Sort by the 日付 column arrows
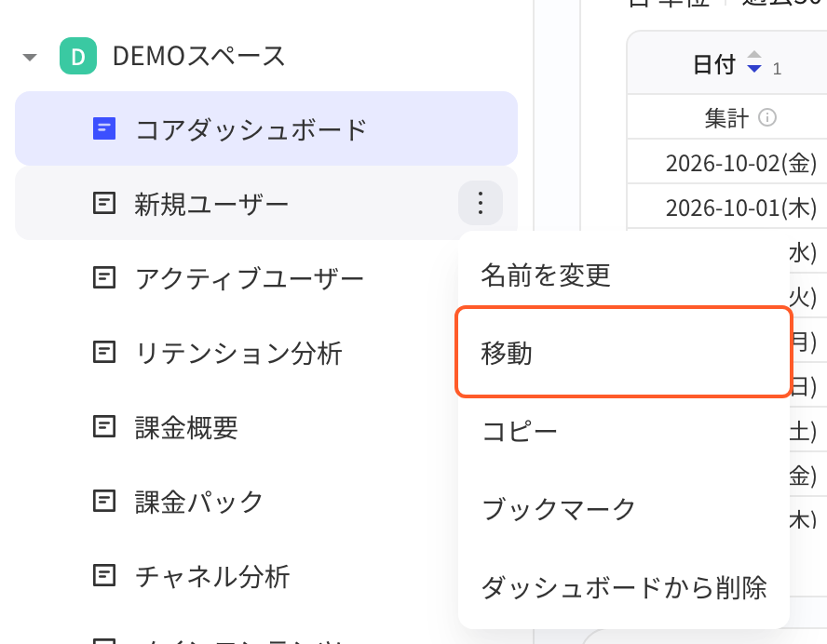 pos(754,61)
